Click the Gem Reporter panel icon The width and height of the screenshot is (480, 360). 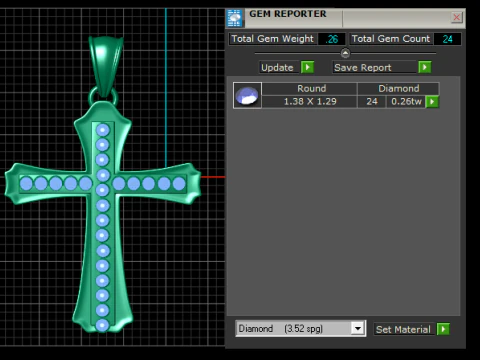pyautogui.click(x=234, y=18)
